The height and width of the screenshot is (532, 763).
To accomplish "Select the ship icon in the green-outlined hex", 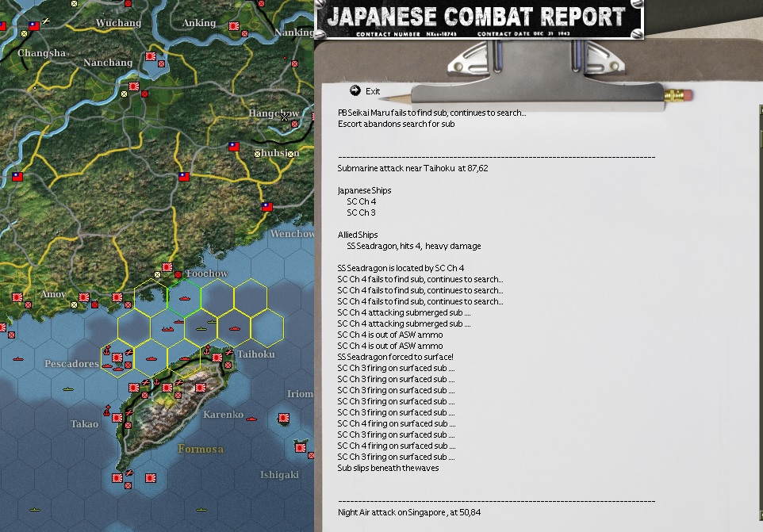I will 185,299.
